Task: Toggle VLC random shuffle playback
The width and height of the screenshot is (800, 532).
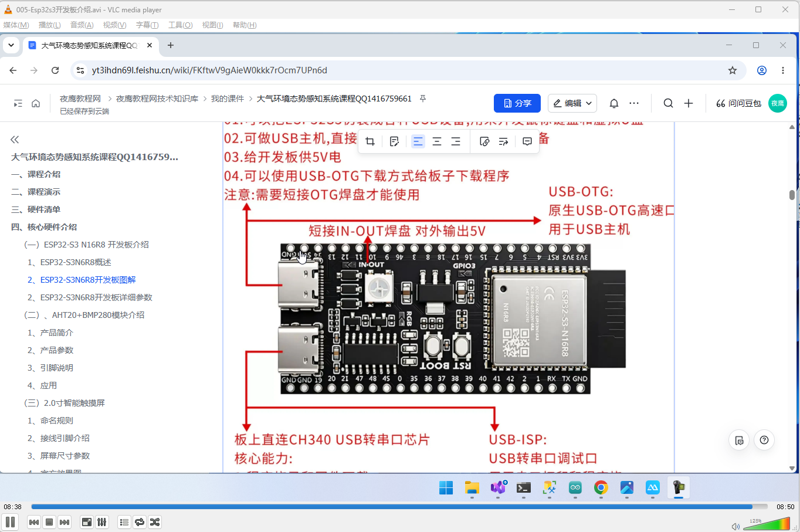Action: click(155, 522)
